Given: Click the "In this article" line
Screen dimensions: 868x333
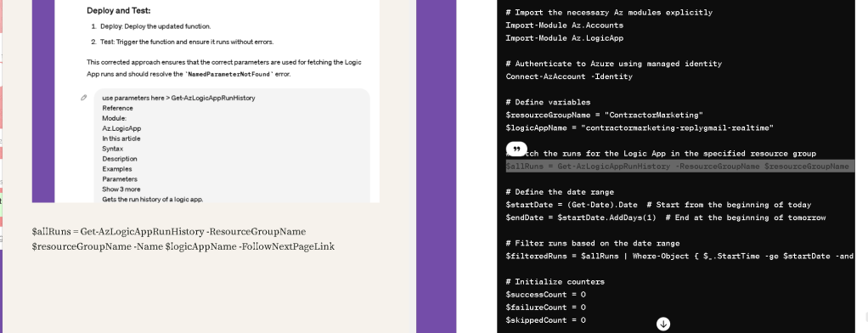Looking at the screenshot, I should click(121, 138).
